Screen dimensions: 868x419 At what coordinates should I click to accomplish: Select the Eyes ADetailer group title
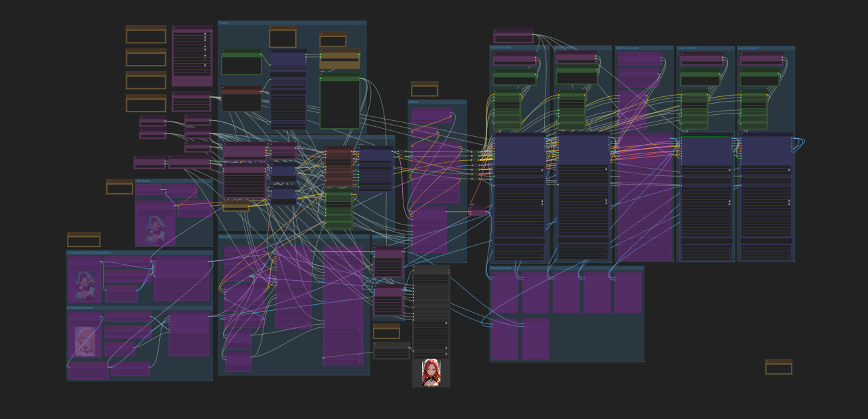click(x=748, y=48)
